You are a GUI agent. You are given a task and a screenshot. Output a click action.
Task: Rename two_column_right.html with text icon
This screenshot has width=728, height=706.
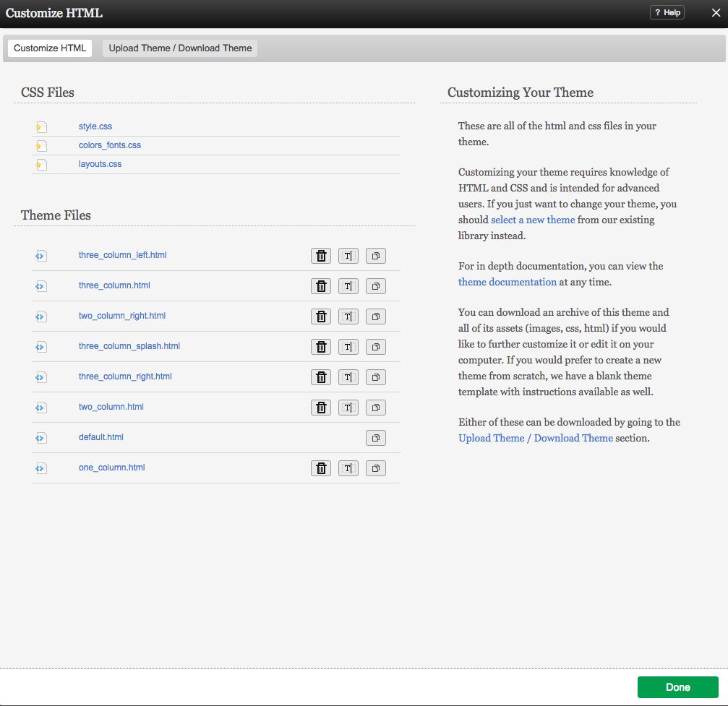coord(348,317)
